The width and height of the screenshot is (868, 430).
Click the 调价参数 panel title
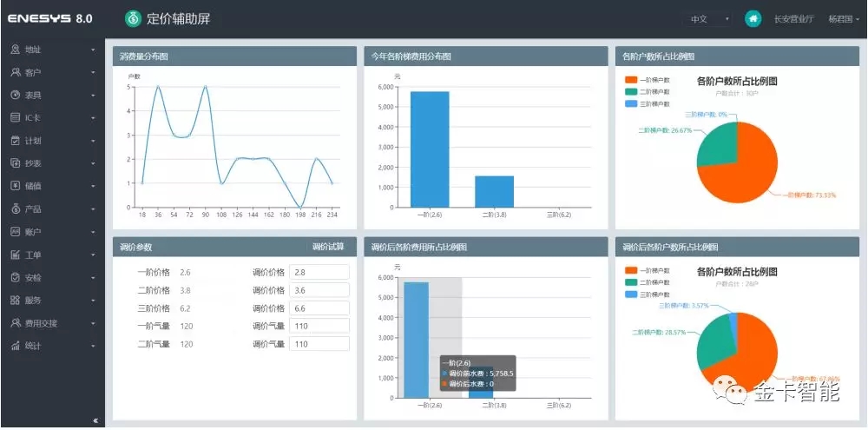pos(135,247)
